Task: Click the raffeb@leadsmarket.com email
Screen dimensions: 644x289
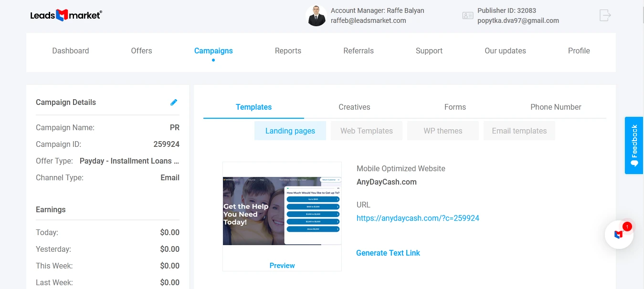Action: point(369,21)
